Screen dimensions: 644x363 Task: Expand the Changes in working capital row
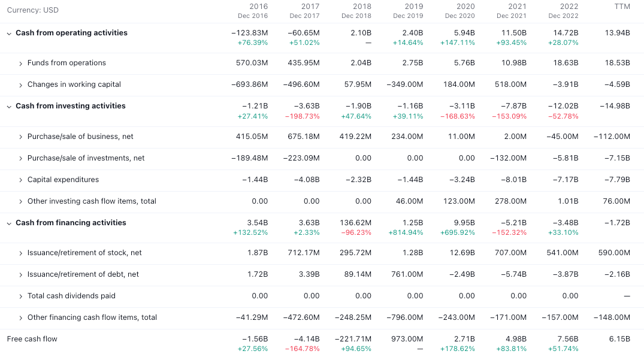[x=21, y=84]
